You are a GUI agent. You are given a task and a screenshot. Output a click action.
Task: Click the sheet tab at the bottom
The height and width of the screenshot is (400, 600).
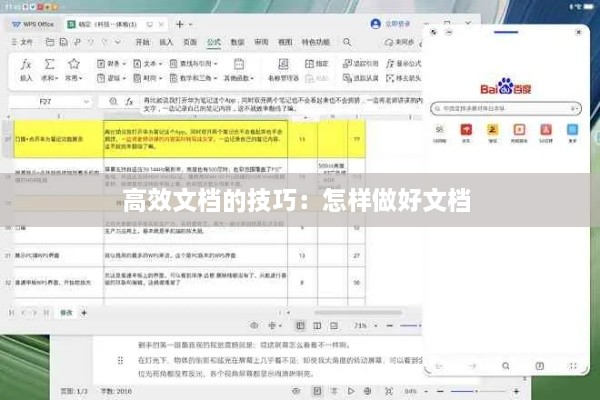point(66,313)
